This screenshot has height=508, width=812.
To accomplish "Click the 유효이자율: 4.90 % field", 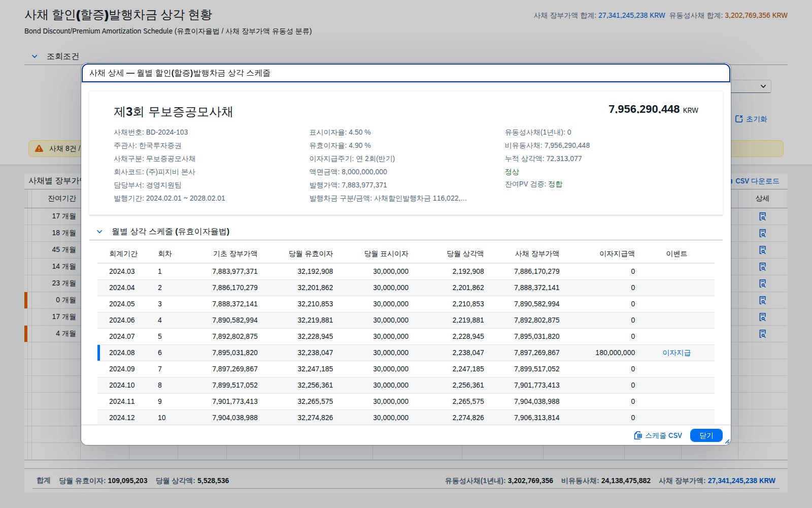I will 340,145.
